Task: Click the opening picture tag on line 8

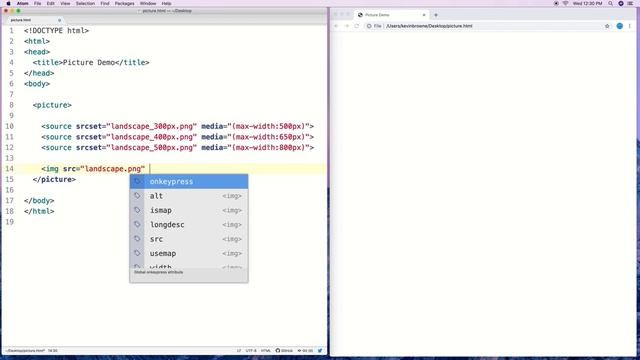Action: [x=52, y=105]
